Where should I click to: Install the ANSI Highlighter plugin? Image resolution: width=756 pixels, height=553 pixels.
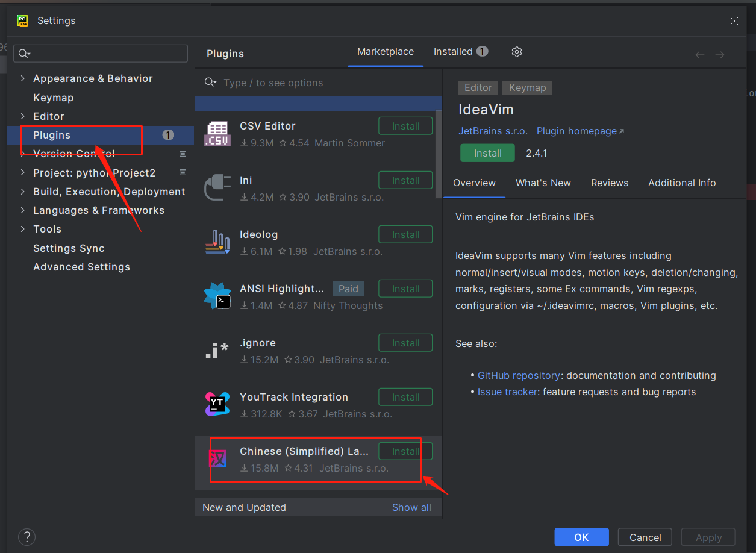(405, 289)
